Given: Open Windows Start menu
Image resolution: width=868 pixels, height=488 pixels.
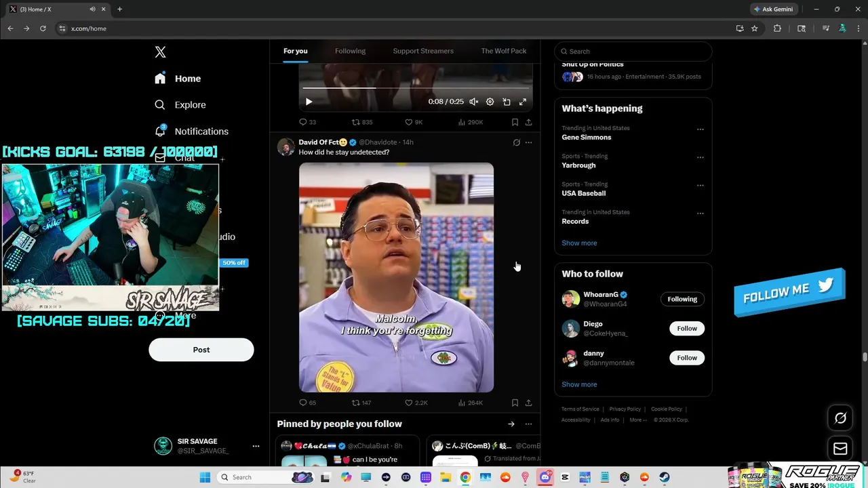Looking at the screenshot, I should click(x=205, y=477).
